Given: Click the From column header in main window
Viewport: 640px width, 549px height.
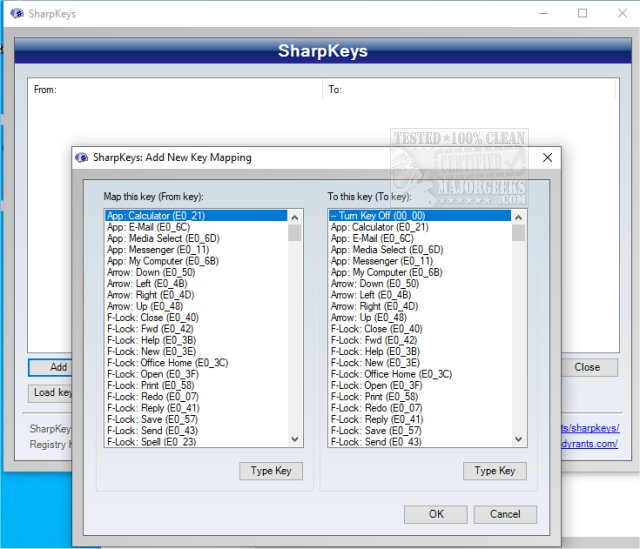Looking at the screenshot, I should [x=175, y=89].
